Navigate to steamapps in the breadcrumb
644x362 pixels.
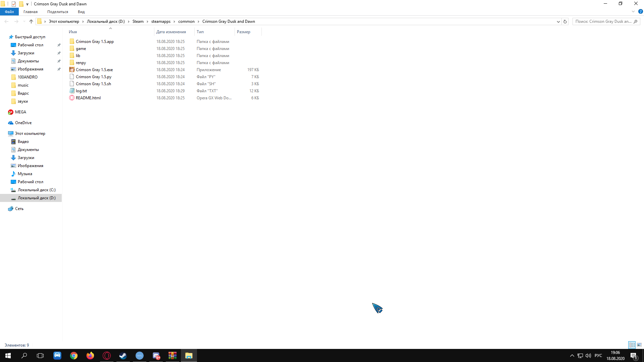pos(161,21)
